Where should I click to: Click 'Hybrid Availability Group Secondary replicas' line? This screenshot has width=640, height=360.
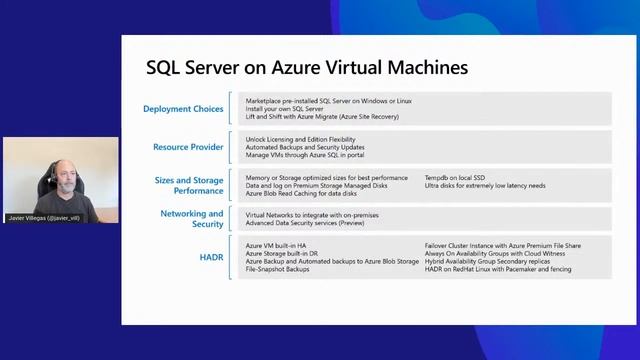point(487,261)
